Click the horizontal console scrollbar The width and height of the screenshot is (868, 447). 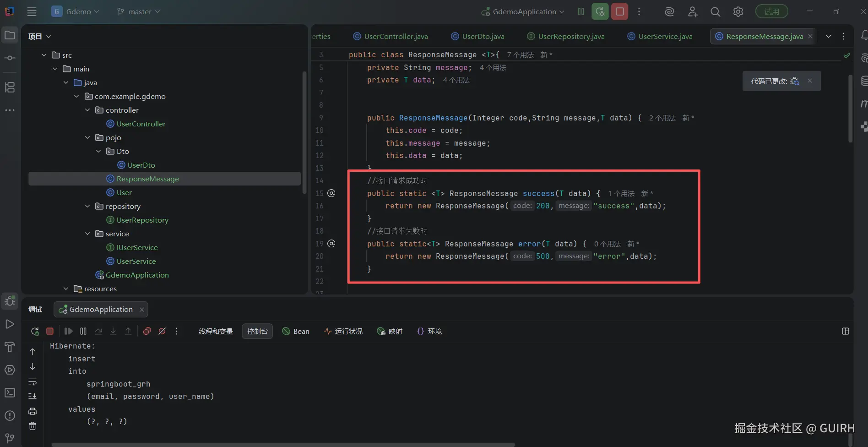[283, 444]
